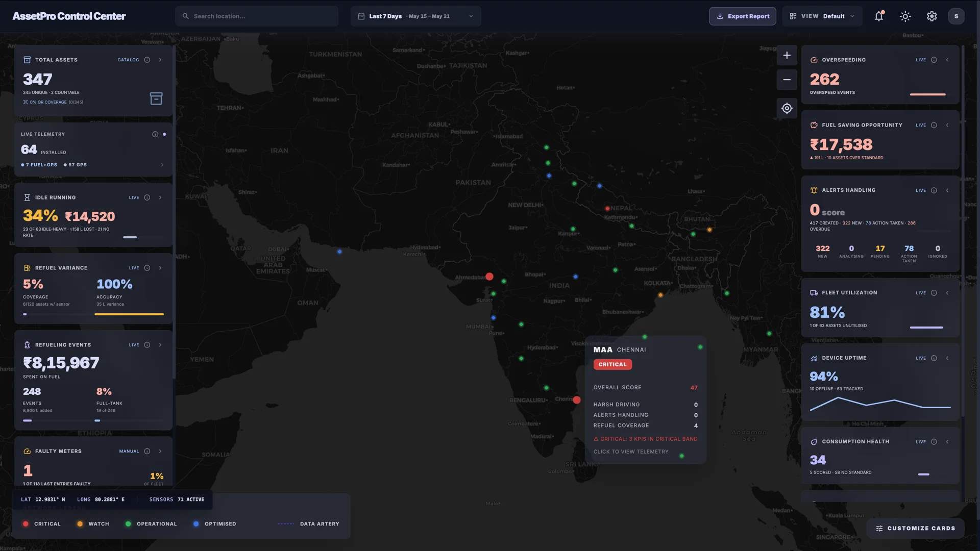Click Consumption Health info icon
The height and width of the screenshot is (551, 980).
pyautogui.click(x=934, y=442)
